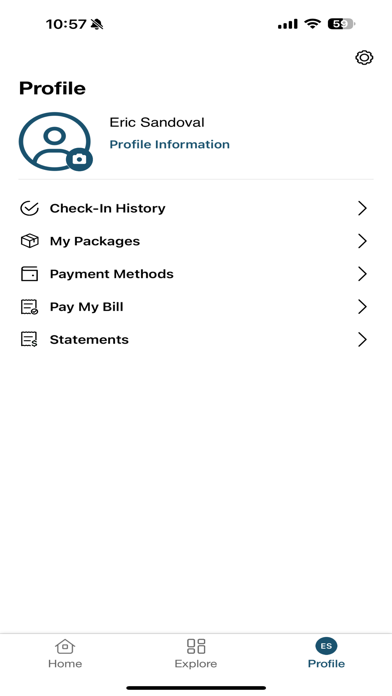Open the Profile Information link
392x696 pixels.
point(170,144)
